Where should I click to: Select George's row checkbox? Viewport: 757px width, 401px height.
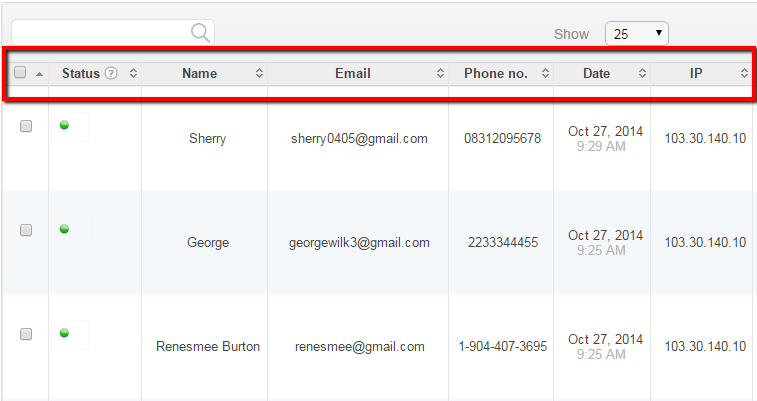[26, 230]
